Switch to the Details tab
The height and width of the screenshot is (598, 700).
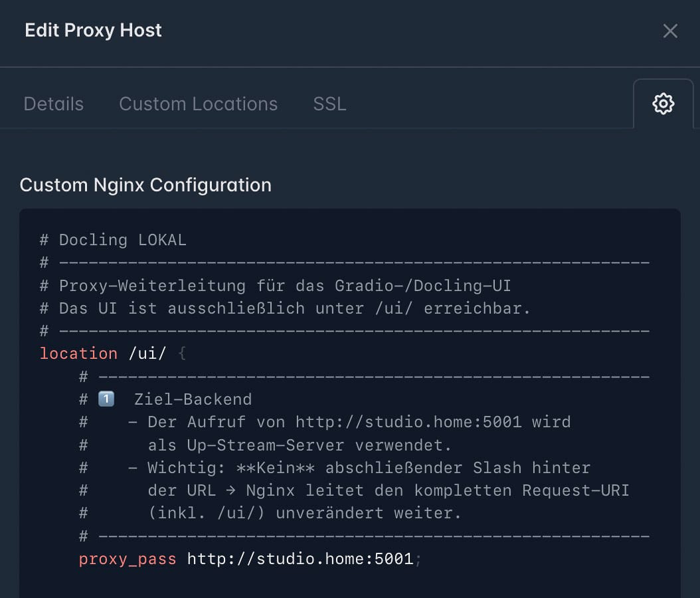click(54, 104)
